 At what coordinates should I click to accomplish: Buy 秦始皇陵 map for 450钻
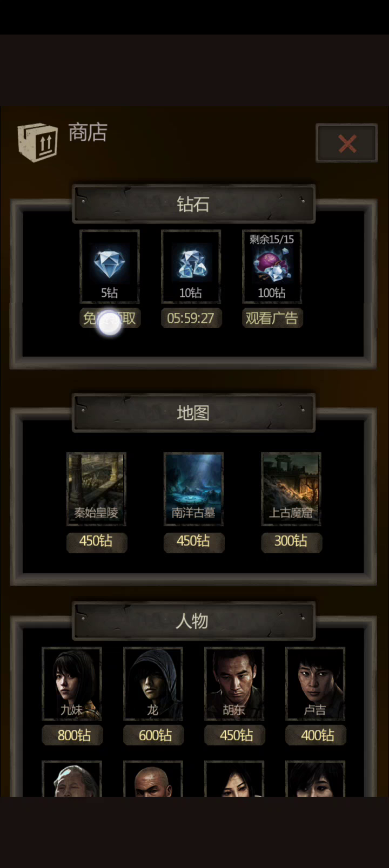click(x=97, y=542)
